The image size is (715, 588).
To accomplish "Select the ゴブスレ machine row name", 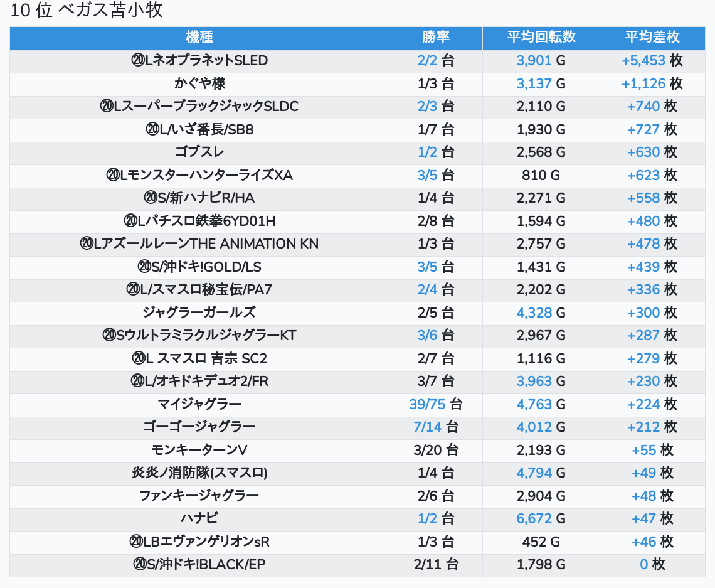I will click(199, 152).
